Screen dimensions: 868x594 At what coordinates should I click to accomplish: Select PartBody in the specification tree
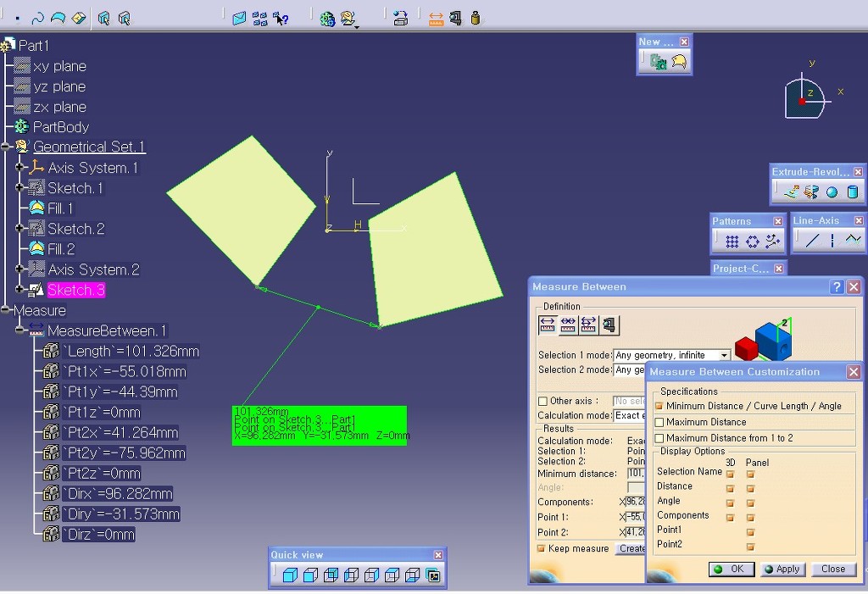(60, 127)
